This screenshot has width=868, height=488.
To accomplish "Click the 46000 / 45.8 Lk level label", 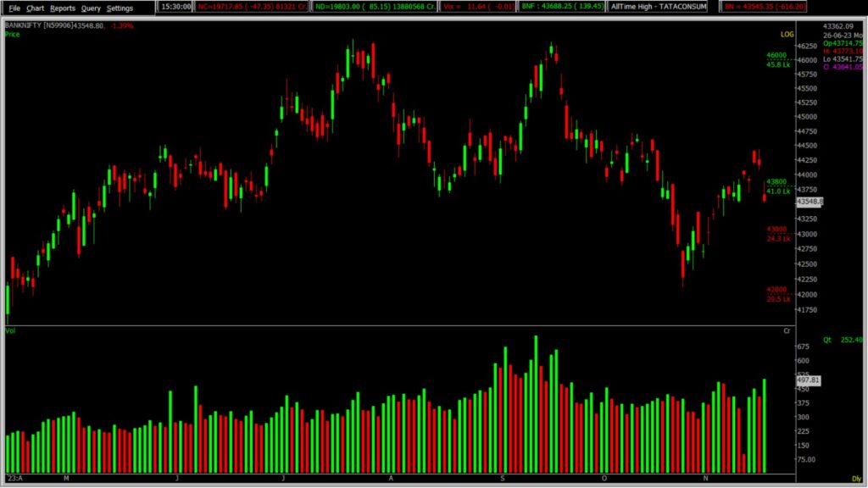I will (778, 60).
